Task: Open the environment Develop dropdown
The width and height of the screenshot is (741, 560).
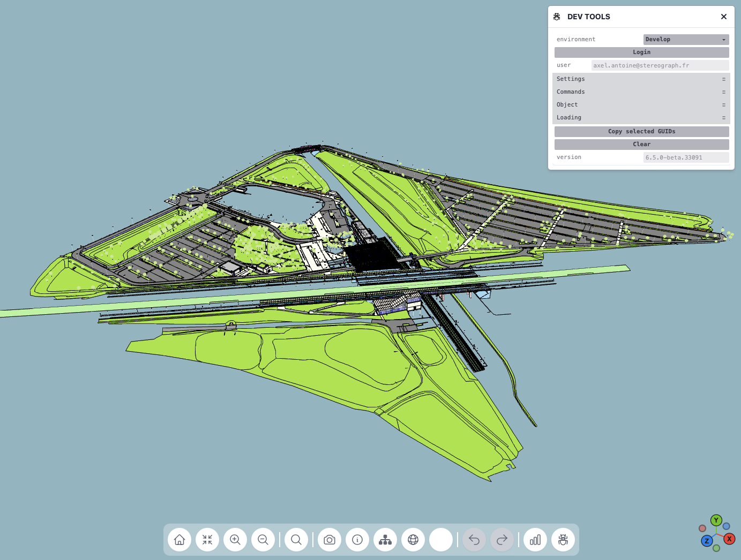Action: tap(686, 40)
